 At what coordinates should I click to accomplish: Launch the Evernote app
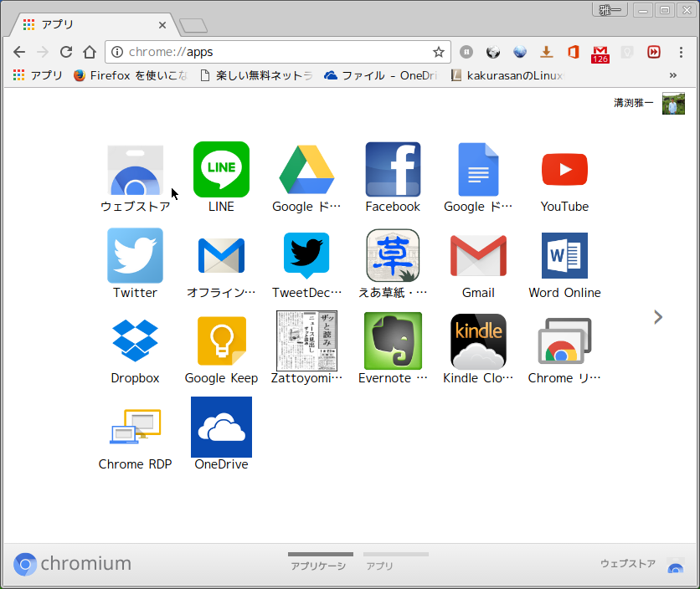click(393, 341)
